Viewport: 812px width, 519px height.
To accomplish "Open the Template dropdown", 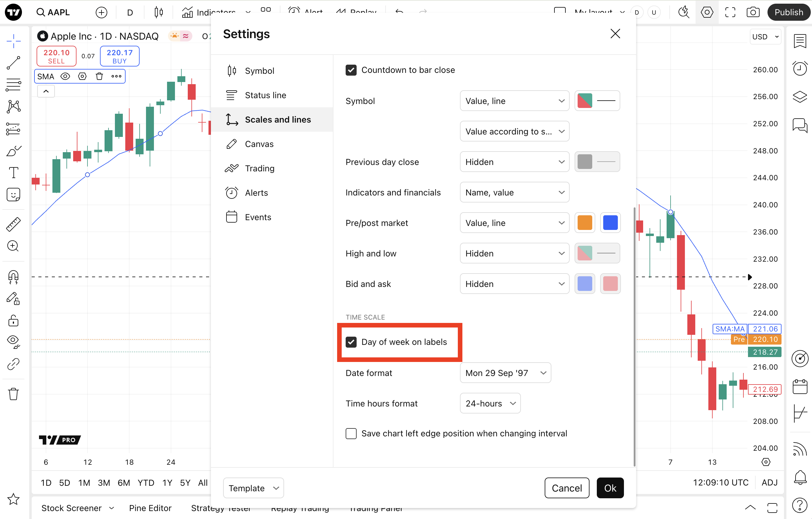I will pos(253,488).
